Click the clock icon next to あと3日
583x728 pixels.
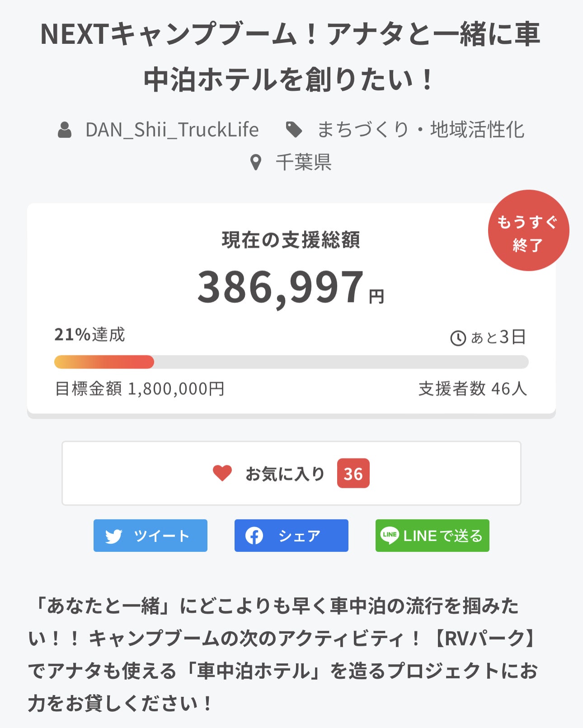pos(458,338)
